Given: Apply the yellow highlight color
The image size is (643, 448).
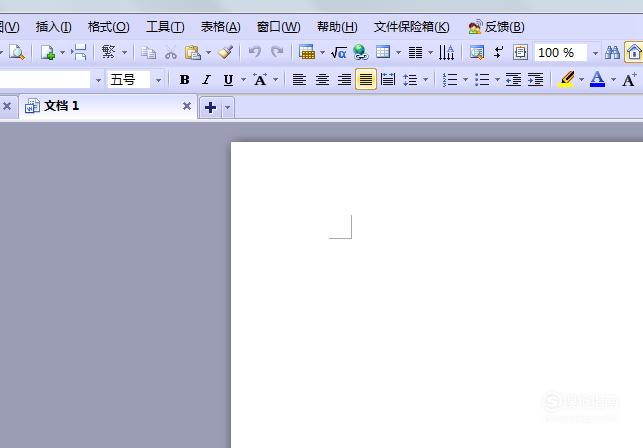Looking at the screenshot, I should (x=566, y=79).
